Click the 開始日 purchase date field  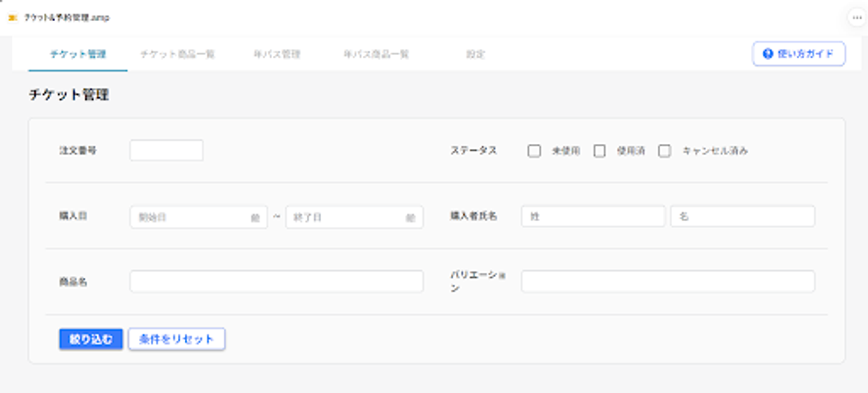pyautogui.click(x=198, y=217)
